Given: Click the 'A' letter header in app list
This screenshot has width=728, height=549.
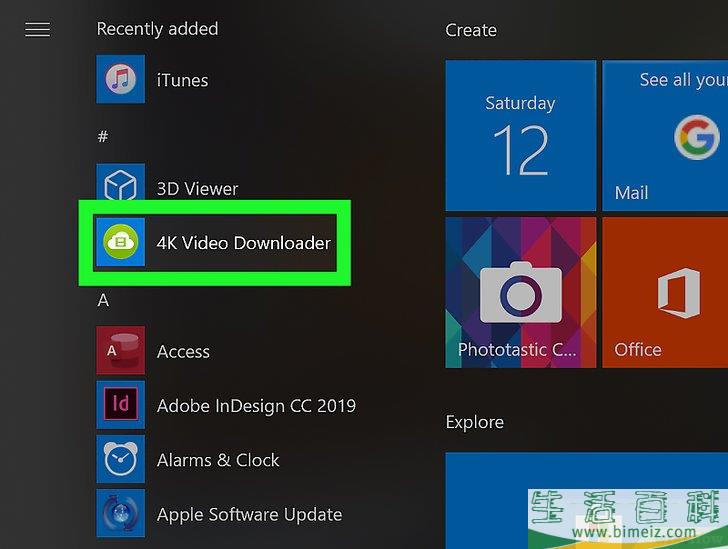Looking at the screenshot, I should pos(103,300).
